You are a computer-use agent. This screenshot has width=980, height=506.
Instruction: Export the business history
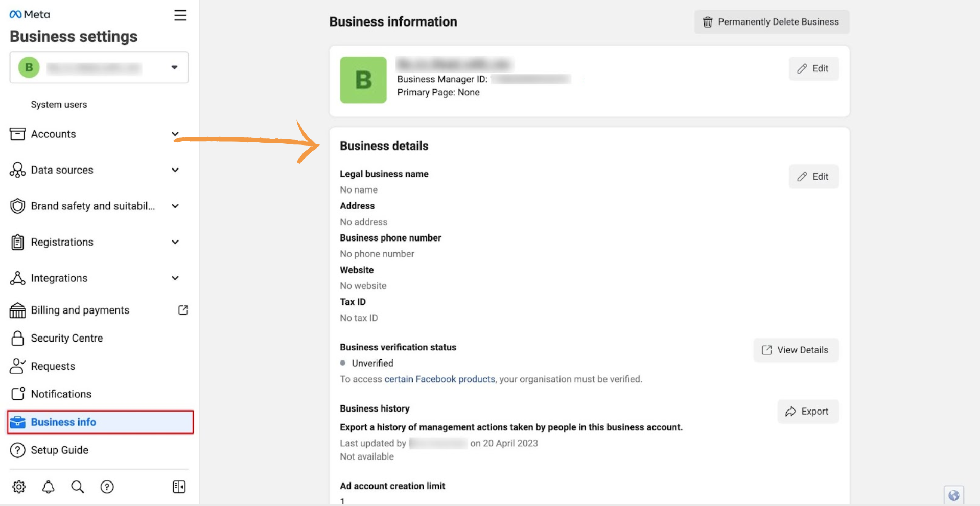(x=808, y=411)
